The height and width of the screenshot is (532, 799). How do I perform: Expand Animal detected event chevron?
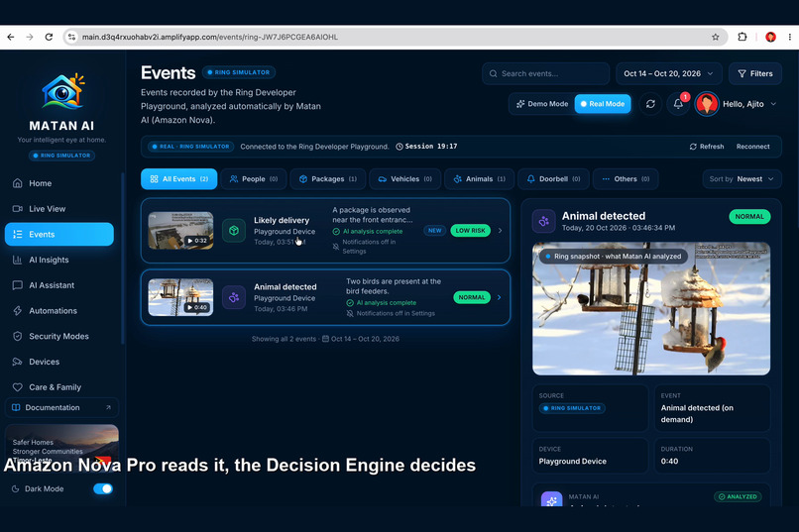point(499,297)
